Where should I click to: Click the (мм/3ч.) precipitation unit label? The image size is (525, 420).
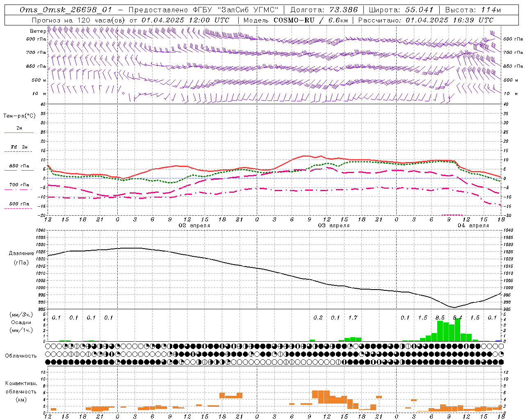(21, 315)
